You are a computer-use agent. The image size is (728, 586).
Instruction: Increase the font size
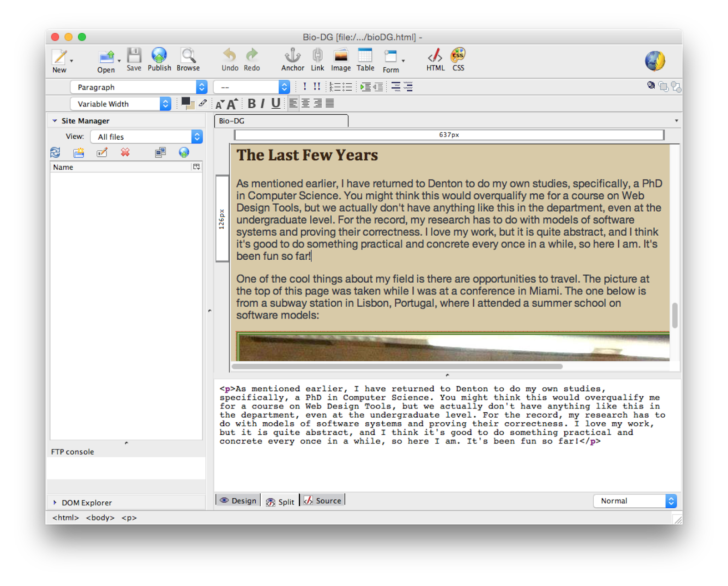click(x=233, y=104)
